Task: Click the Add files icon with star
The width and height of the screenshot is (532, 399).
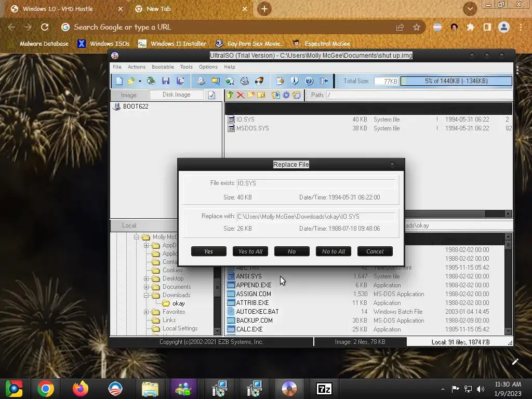Action: [x=280, y=81]
